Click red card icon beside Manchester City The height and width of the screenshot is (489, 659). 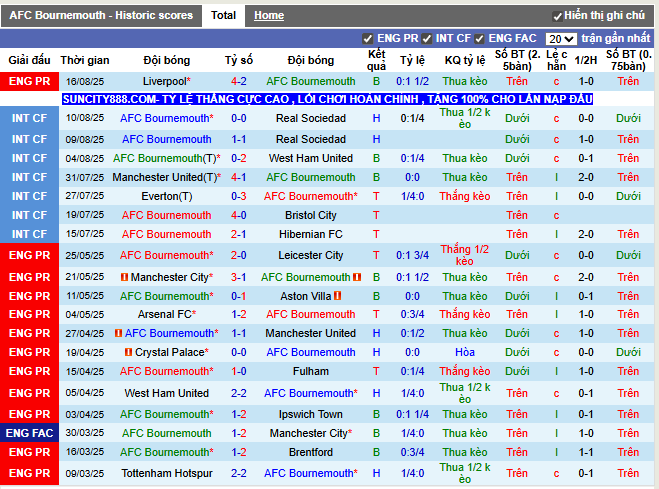tap(124, 277)
